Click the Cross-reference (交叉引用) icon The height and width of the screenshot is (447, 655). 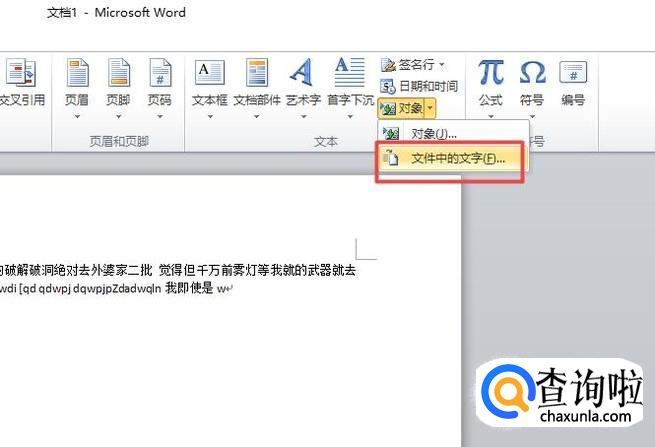point(21,74)
